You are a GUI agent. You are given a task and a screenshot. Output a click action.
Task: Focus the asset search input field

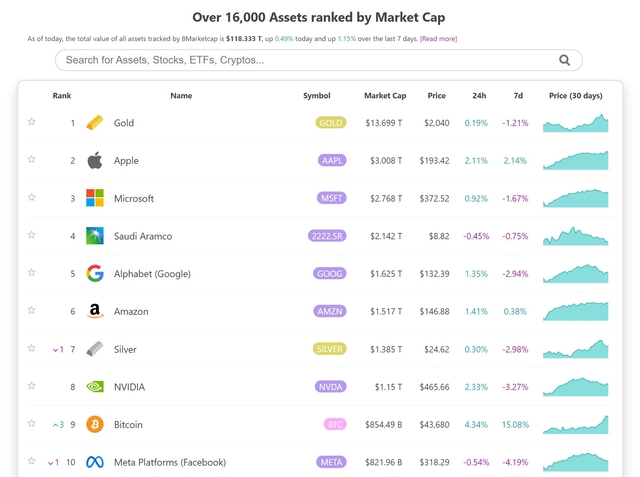(300, 60)
